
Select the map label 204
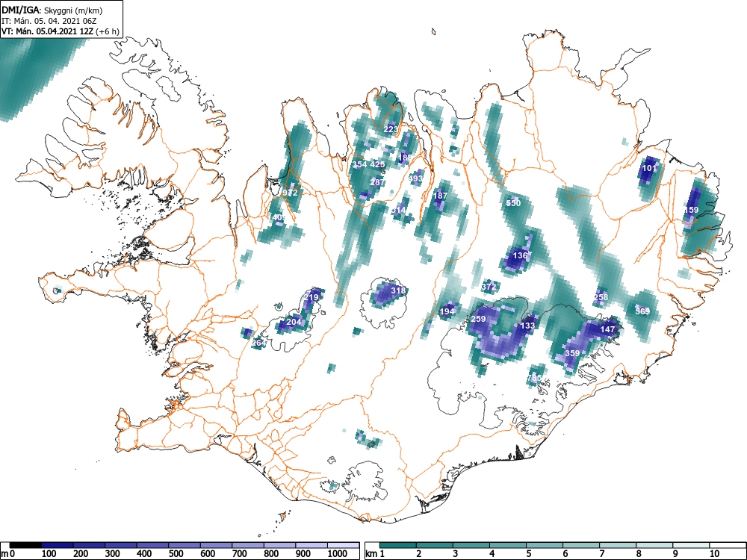(x=294, y=321)
